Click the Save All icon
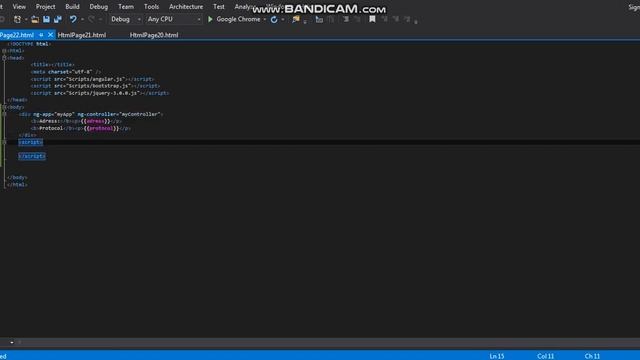640x360 pixels. tap(58, 19)
